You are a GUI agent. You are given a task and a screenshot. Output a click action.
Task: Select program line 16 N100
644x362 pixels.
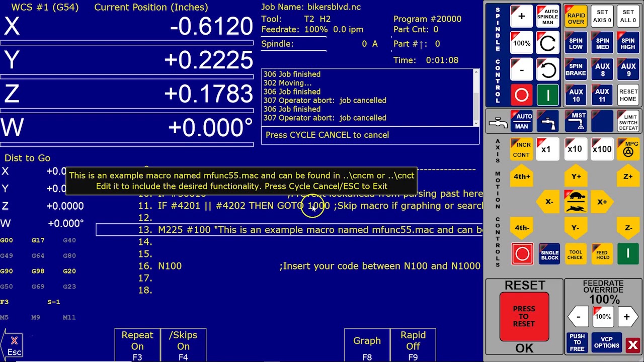tap(310, 266)
